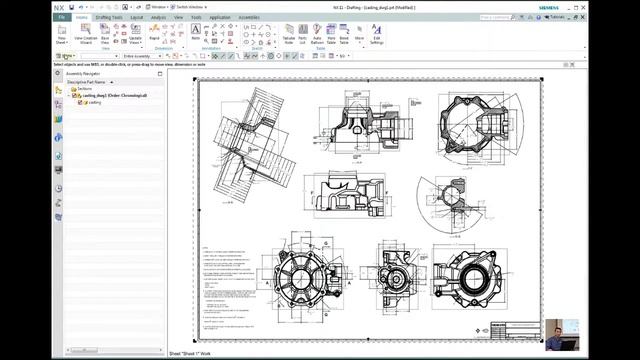Click the Parts List icon
Viewport: 640px width, 360px height.
(302, 33)
